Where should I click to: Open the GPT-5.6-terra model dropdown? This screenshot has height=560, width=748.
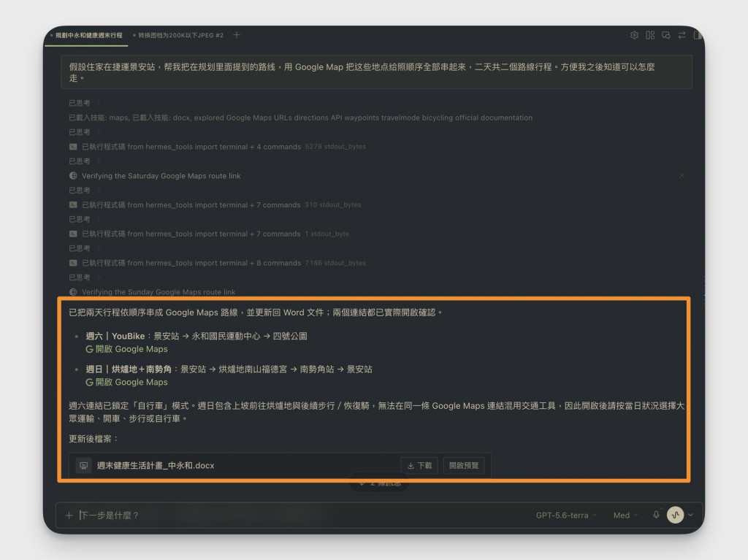click(x=566, y=515)
